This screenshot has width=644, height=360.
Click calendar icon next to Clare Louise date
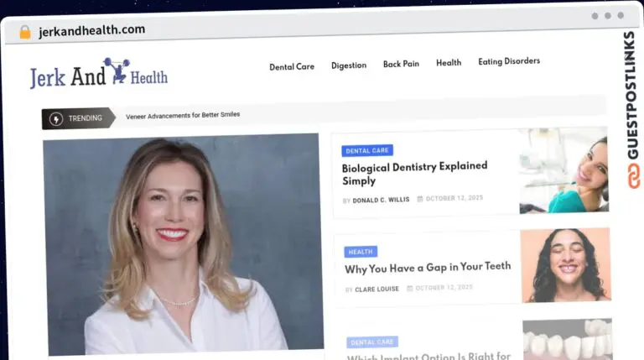410,288
